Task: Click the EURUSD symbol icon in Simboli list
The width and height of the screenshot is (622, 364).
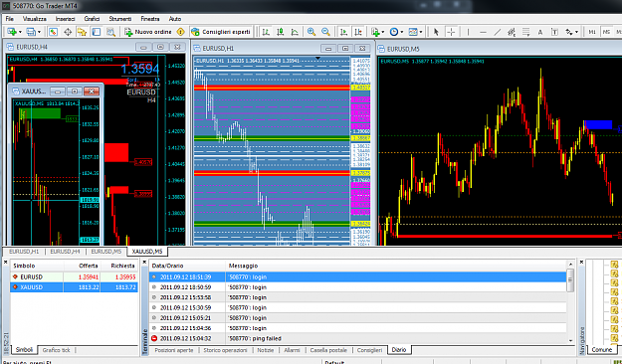Action: (16, 276)
